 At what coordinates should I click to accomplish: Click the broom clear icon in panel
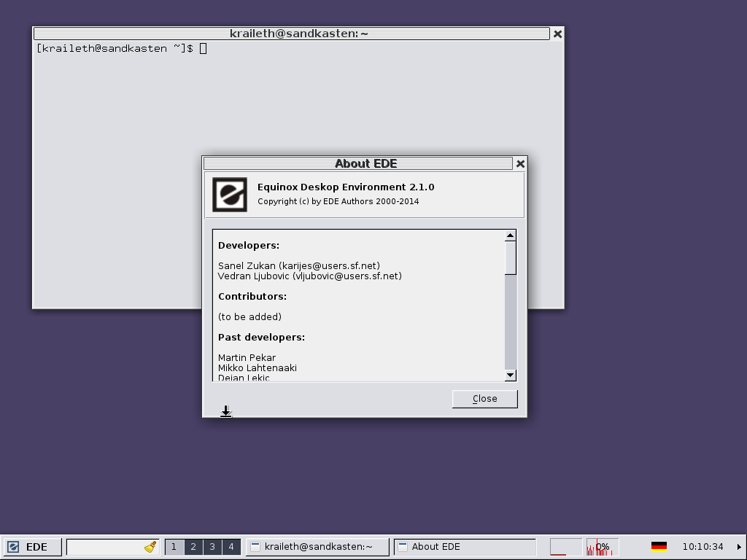[150, 547]
